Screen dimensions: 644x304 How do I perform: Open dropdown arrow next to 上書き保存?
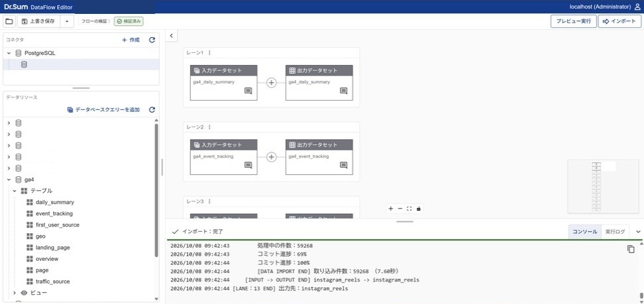(x=68, y=21)
